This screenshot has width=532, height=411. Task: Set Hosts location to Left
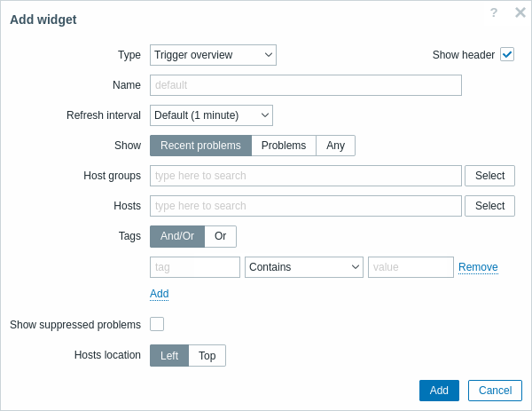pyautogui.click(x=169, y=356)
